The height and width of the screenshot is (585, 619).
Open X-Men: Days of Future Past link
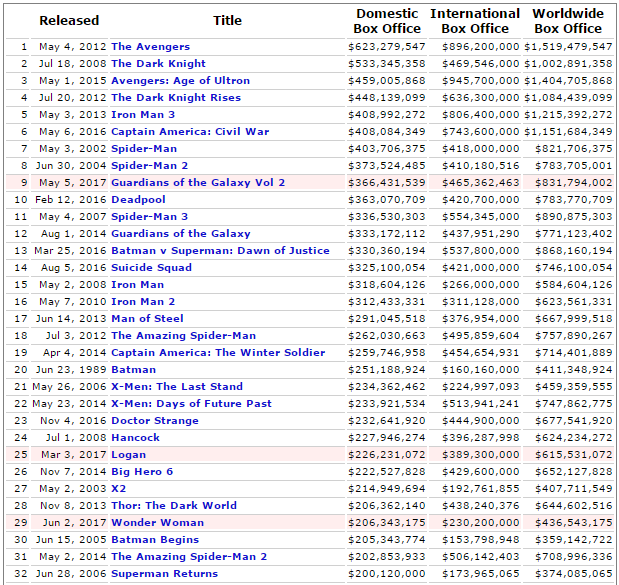[191, 403]
